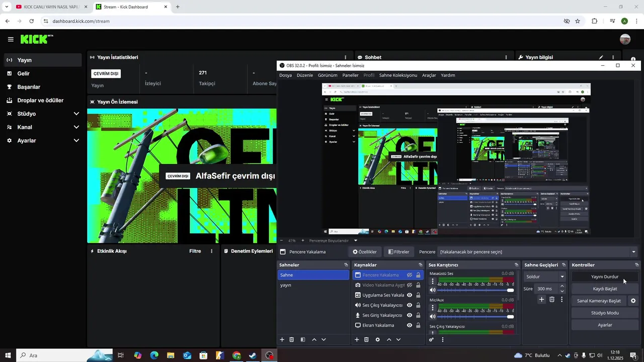Image resolution: width=644 pixels, height=362 pixels.
Task: Pop out the Kontroller dock
Action: 636,265
